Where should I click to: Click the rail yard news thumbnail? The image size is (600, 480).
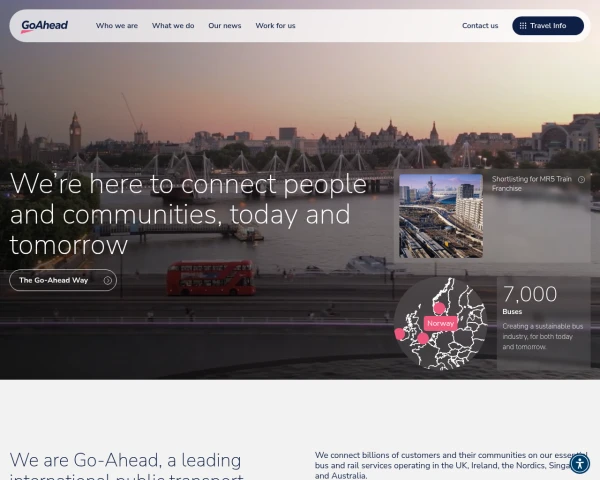tap(441, 216)
